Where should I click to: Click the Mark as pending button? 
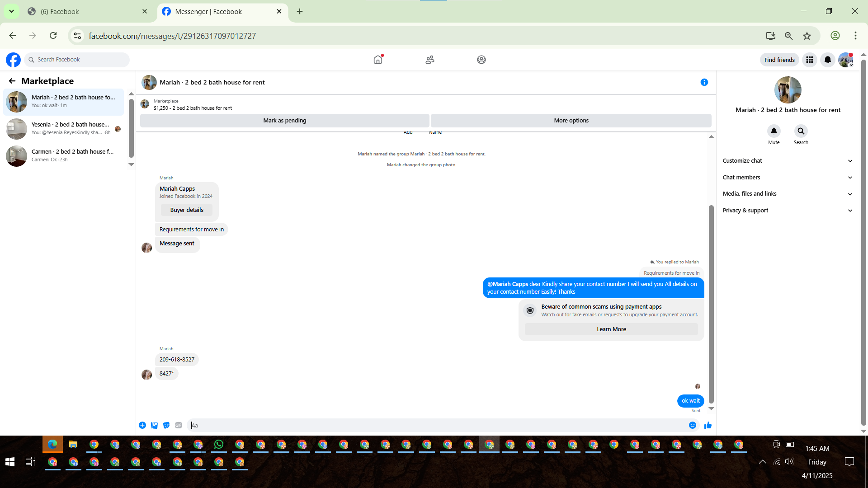tap(284, 121)
